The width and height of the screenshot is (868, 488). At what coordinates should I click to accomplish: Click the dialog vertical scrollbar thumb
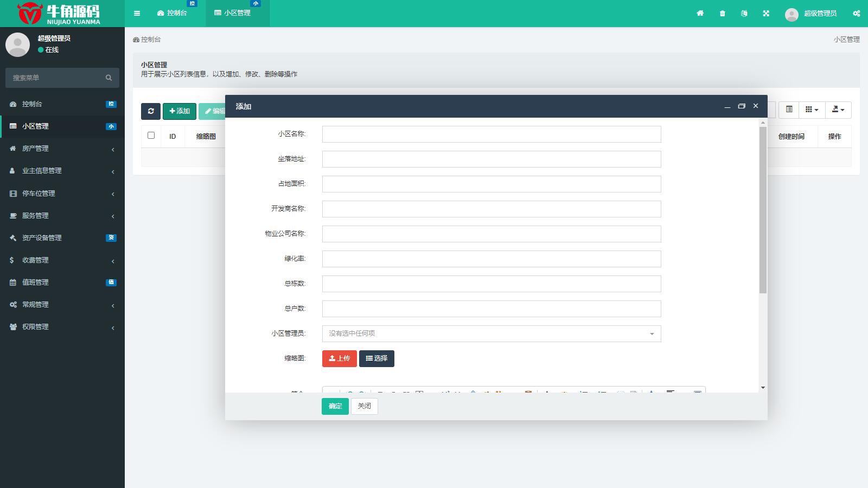coord(763,210)
